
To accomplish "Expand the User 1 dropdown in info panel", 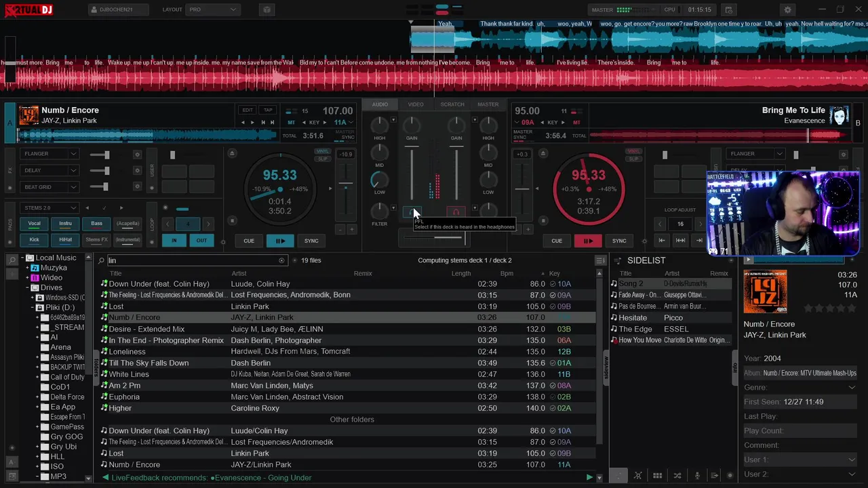I will [852, 460].
